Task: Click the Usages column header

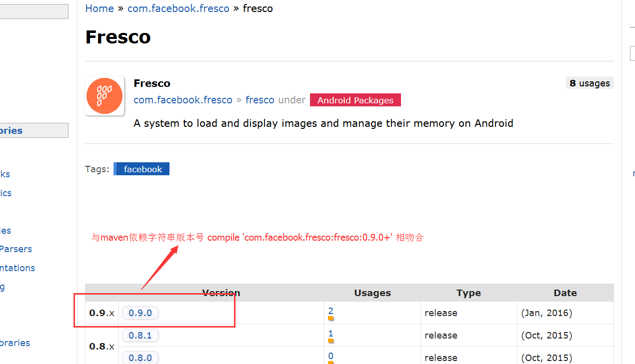Action: pos(372,293)
